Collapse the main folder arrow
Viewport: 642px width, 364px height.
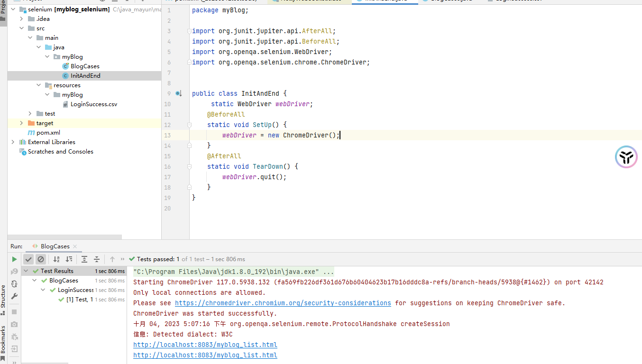tap(30, 38)
